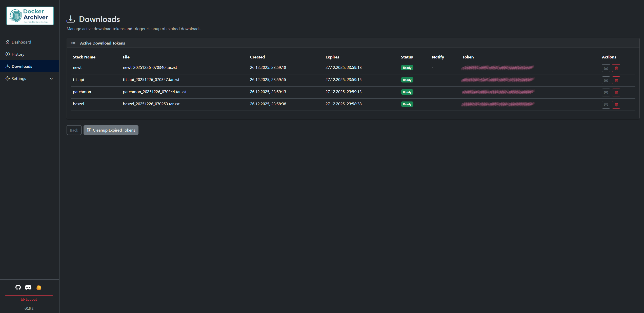644x313 pixels.
Task: Click the GitHub icon in sidebar footer
Action: coord(18,287)
